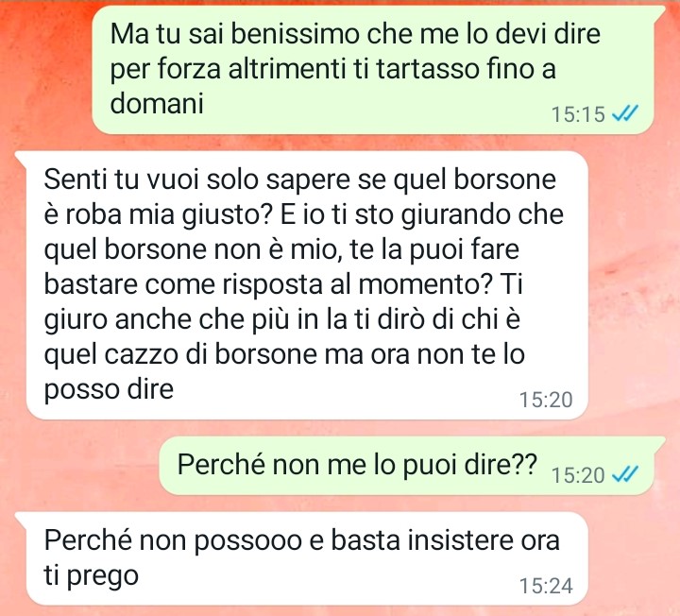Click 'ti prego' in the last message
The image size is (680, 616).
click(x=91, y=575)
